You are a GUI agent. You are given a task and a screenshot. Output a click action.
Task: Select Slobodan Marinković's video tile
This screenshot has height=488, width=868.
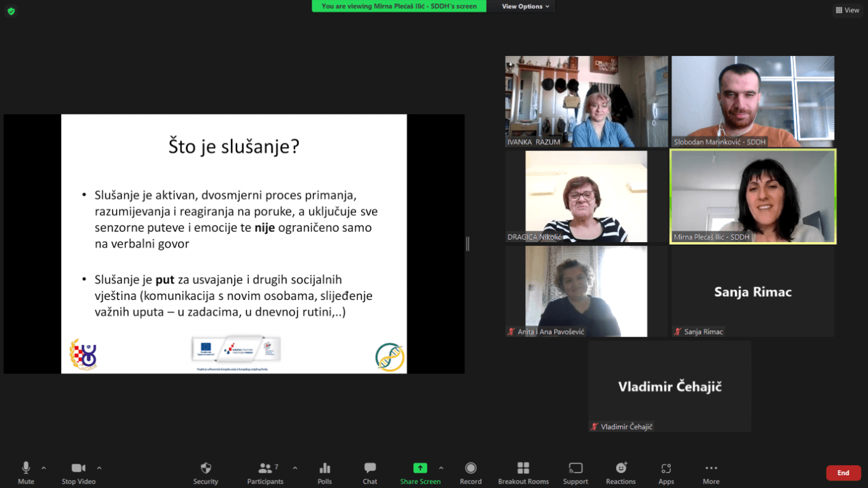pos(753,102)
